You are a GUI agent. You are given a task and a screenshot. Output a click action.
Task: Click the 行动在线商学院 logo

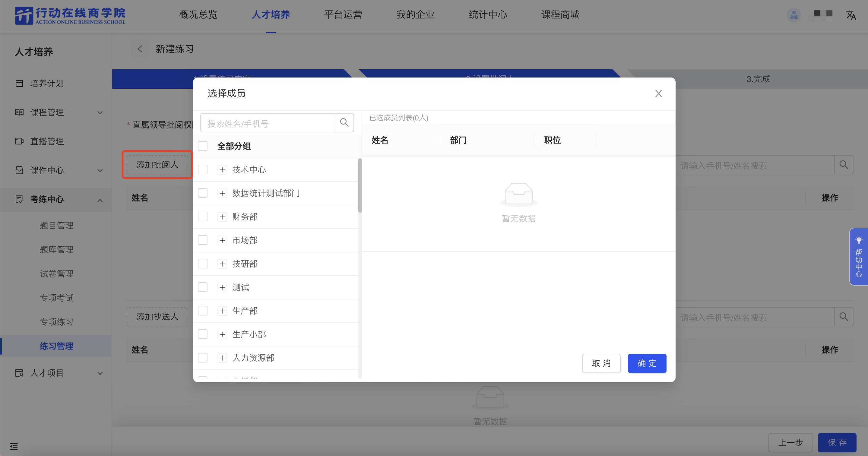70,16
